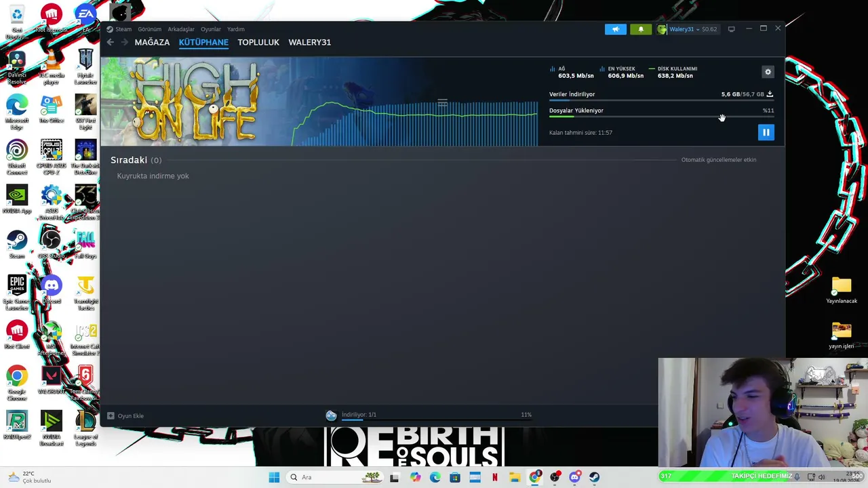Open VALORANT desktop icon
868x488 pixels.
point(51,381)
